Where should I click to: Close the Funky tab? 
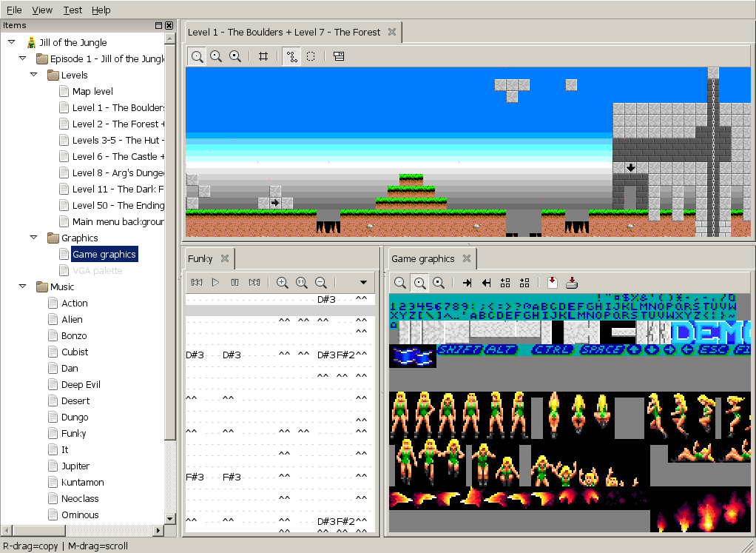(x=225, y=258)
